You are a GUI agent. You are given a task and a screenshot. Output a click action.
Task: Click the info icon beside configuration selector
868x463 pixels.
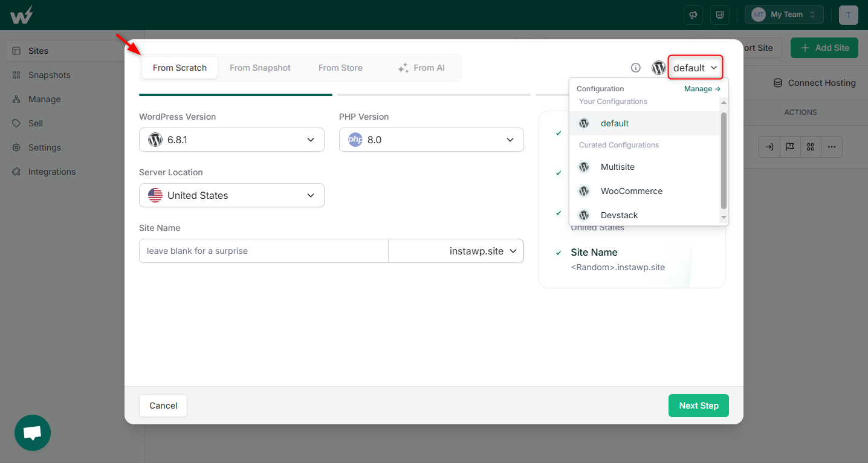click(635, 68)
